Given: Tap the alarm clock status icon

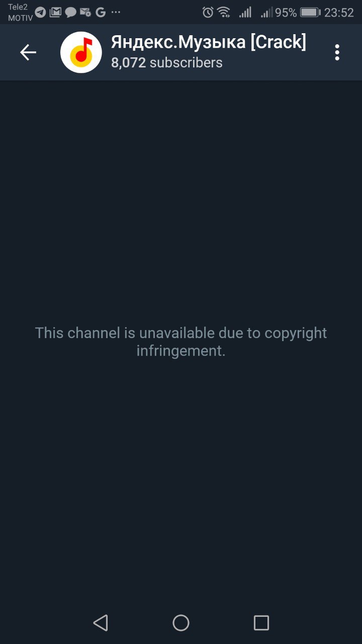Looking at the screenshot, I should tap(208, 13).
